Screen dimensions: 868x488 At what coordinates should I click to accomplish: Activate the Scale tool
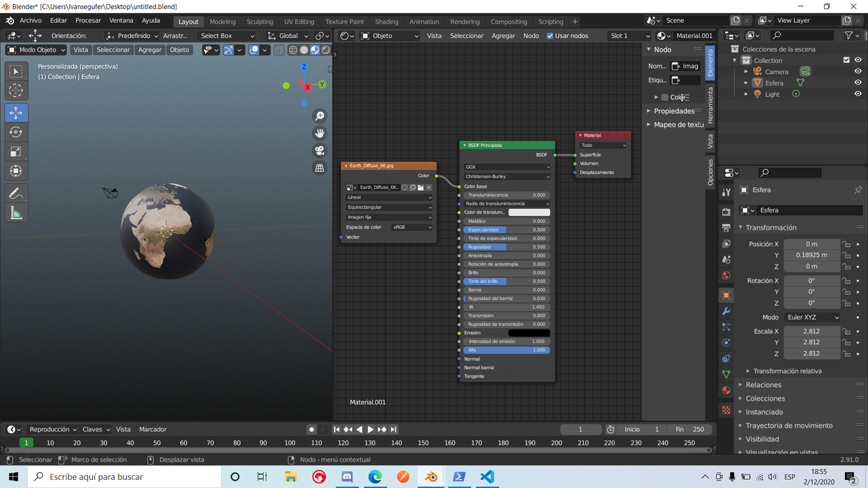(16, 148)
